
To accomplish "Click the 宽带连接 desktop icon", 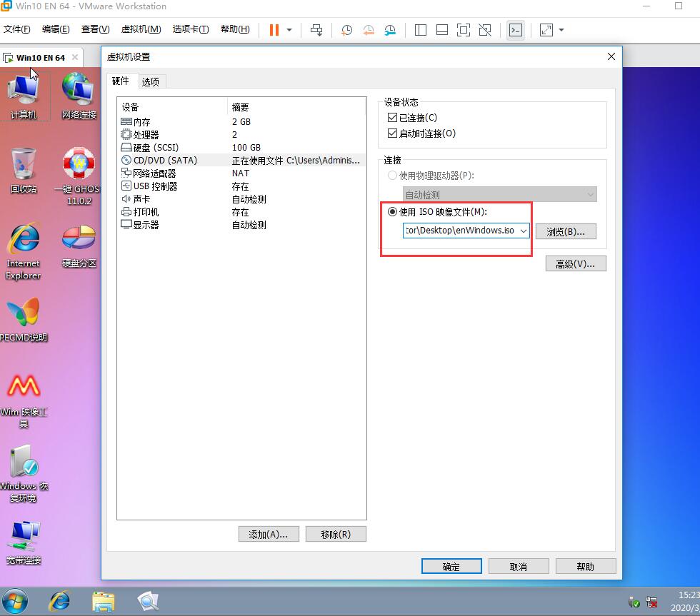I will pyautogui.click(x=24, y=542).
